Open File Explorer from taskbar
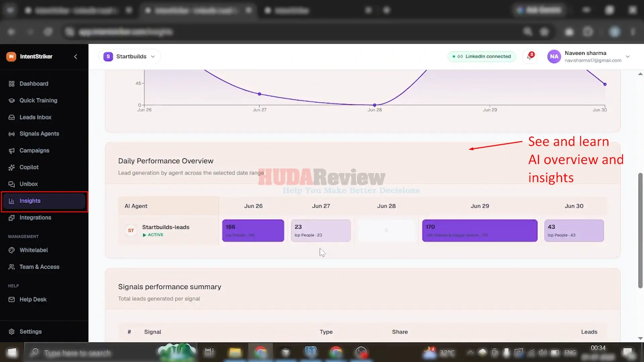644x362 pixels. pyautogui.click(x=235, y=352)
